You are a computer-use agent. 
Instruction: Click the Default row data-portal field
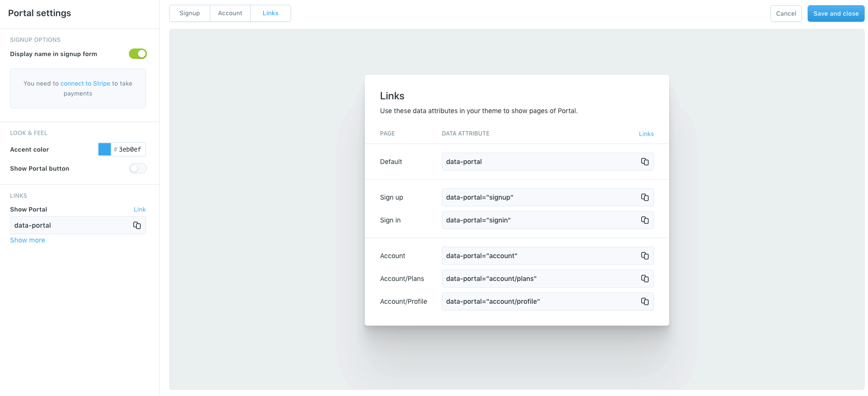547,162
